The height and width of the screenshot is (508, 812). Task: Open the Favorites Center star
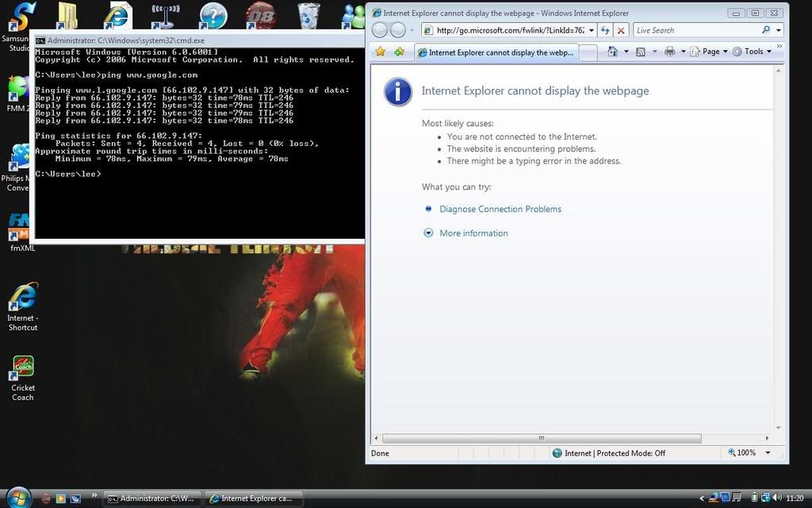tap(381, 52)
